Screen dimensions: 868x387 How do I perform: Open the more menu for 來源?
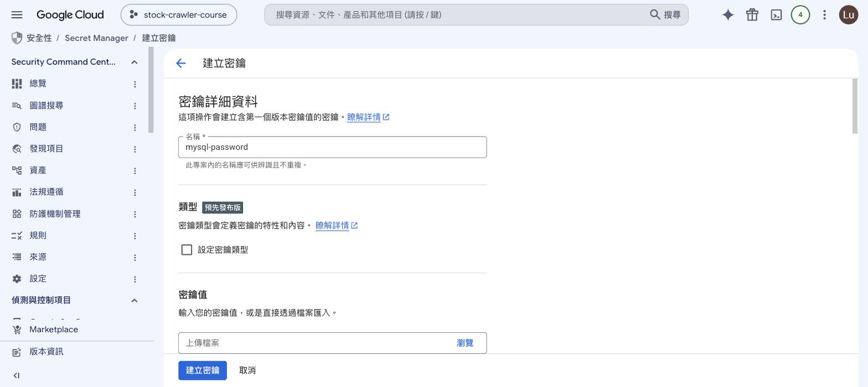click(135, 258)
